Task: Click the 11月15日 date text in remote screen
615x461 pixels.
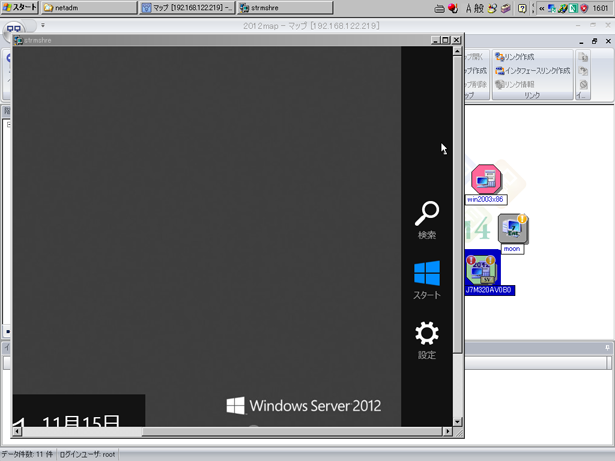Action: [81, 421]
